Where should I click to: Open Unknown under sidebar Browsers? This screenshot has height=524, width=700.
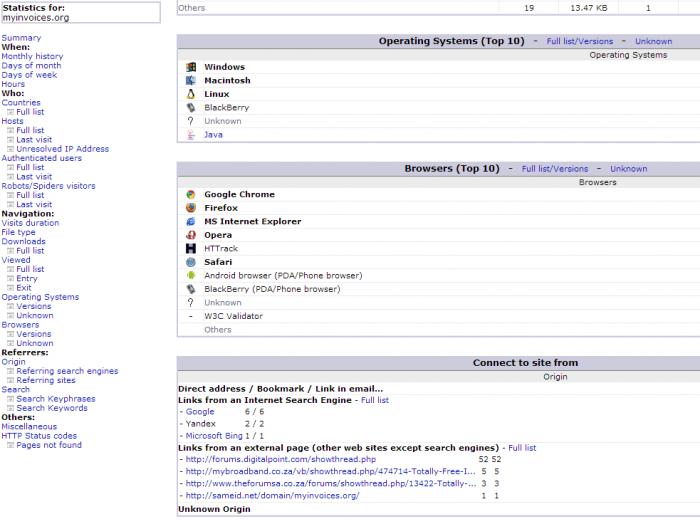pyautogui.click(x=35, y=343)
